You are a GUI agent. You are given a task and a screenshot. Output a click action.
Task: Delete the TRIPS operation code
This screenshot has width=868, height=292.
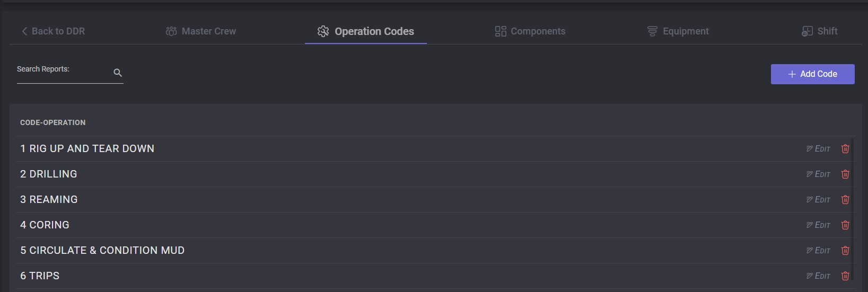[x=845, y=276]
